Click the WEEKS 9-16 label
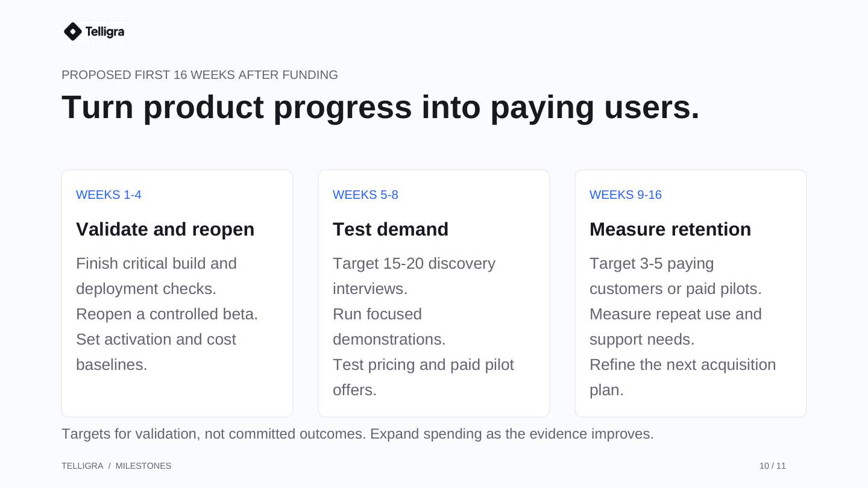The height and width of the screenshot is (488, 868). [x=626, y=195]
